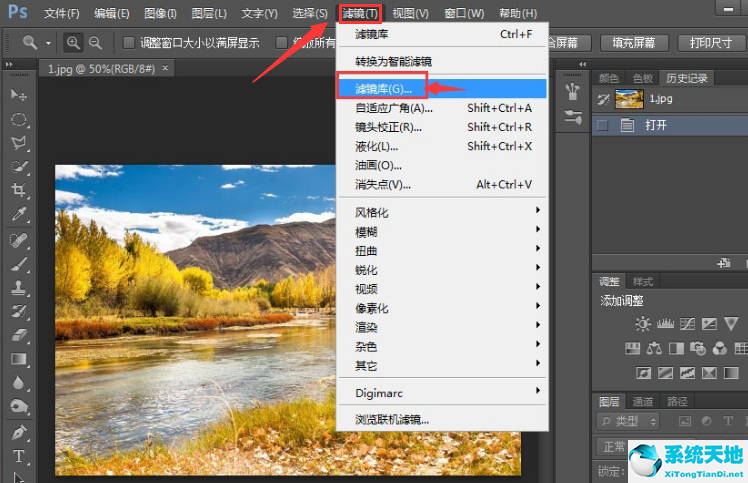Viewport: 748px width, 483px height.
Task: Choose 液化(L)... menu item
Action: click(442, 146)
